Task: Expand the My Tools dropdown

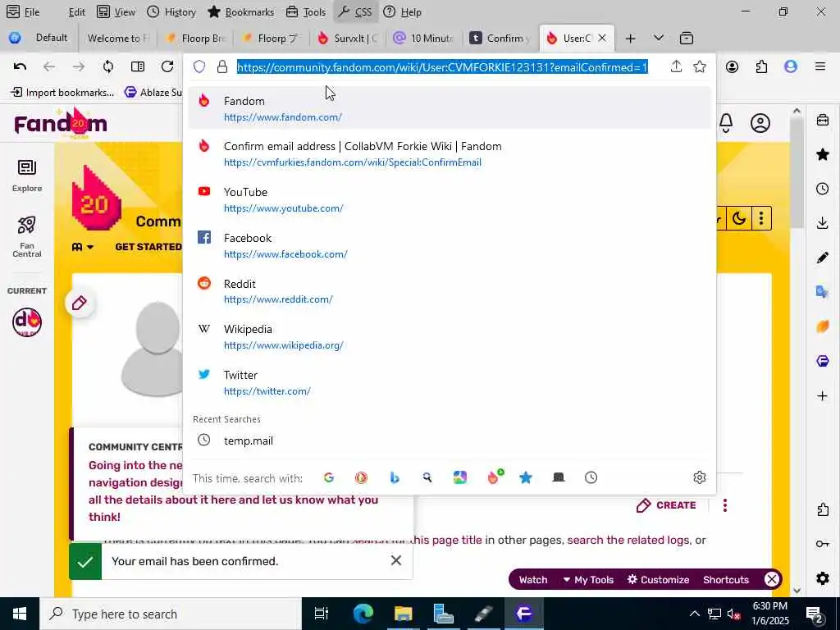Action: point(588,580)
